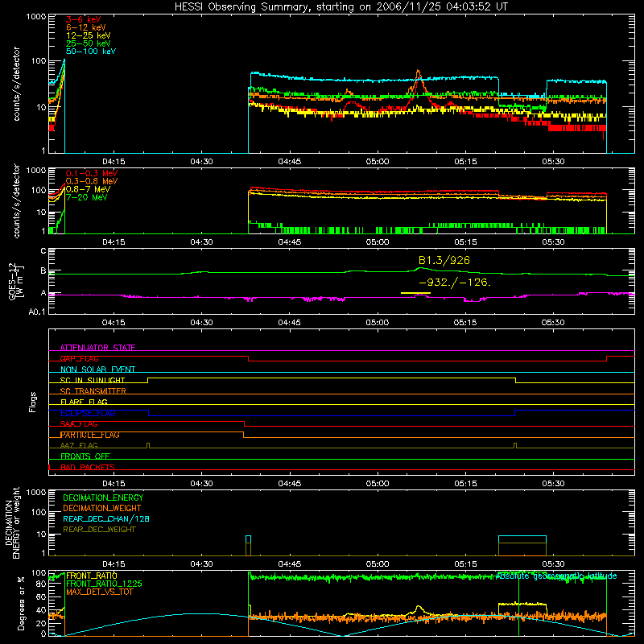Viewport: 644px width, 644px height.
Task: Select the ATTENUATOR_STATE flag label
Action: click(97, 348)
